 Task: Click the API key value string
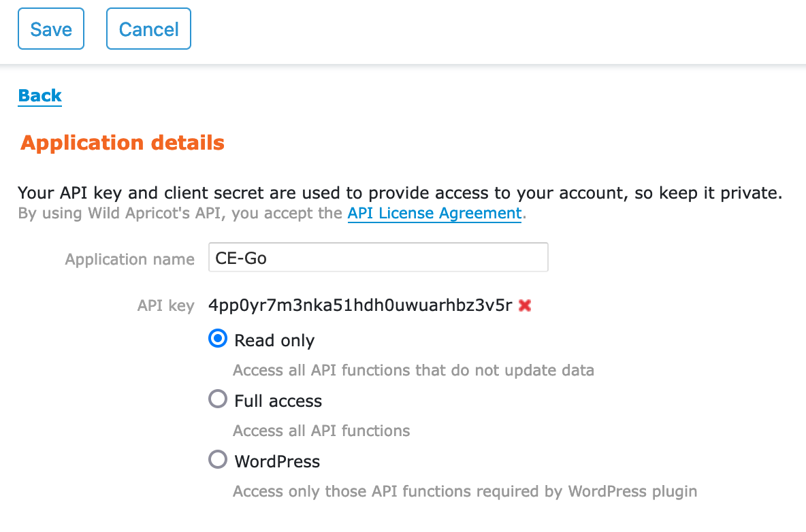click(360, 305)
